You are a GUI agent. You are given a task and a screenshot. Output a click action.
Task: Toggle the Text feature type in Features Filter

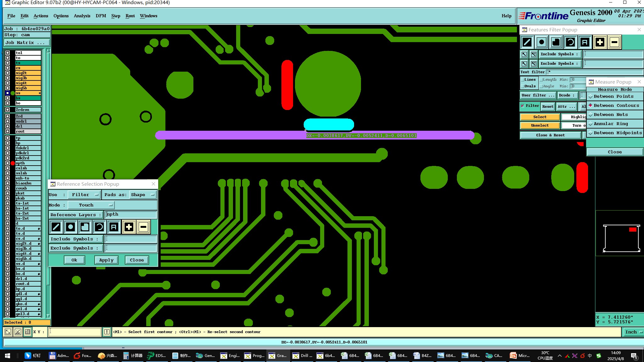(x=585, y=42)
